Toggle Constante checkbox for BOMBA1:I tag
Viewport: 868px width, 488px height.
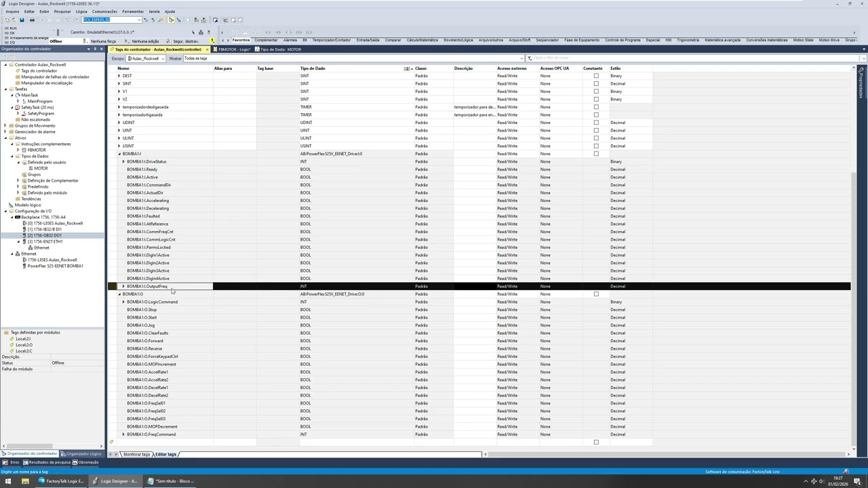pos(596,154)
